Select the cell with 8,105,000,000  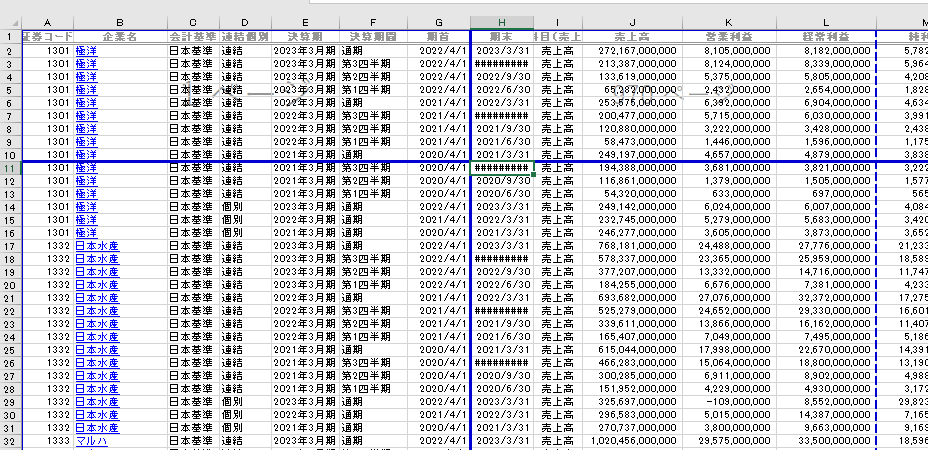click(729, 50)
